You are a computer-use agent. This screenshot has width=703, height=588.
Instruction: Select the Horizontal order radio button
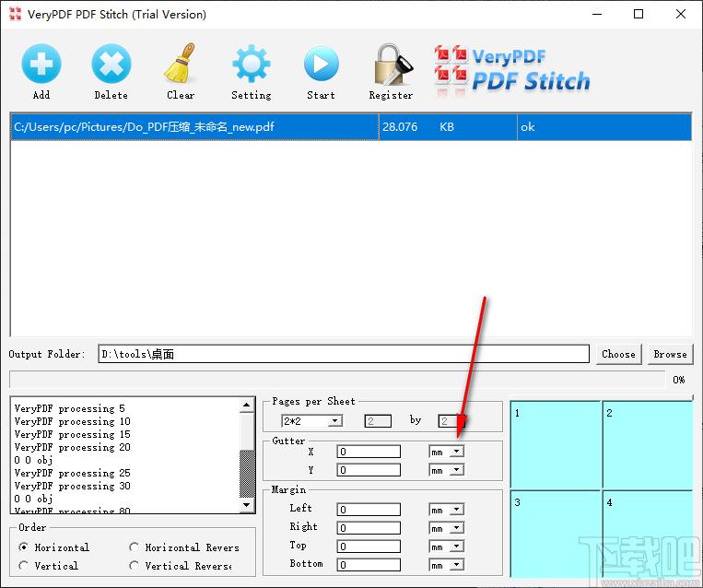coord(23,547)
